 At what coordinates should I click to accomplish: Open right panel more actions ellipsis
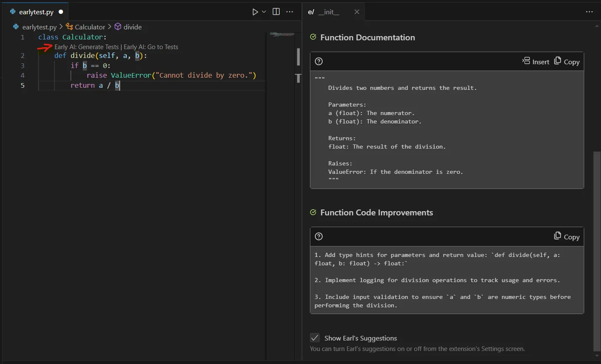[x=589, y=12]
